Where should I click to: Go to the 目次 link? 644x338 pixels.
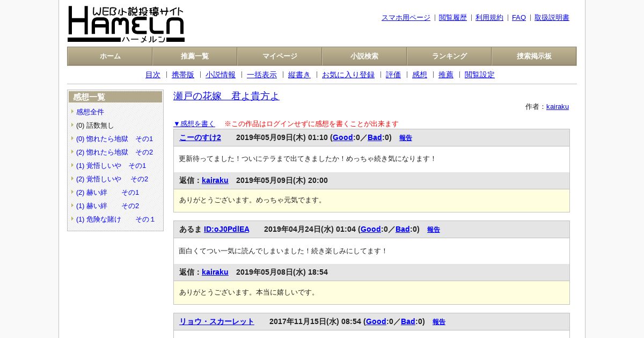[x=153, y=75]
